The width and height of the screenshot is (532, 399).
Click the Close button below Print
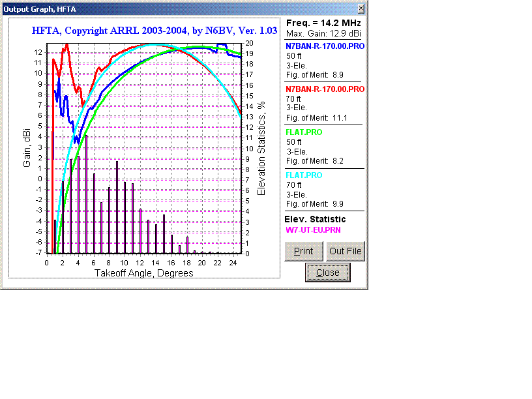click(x=327, y=273)
